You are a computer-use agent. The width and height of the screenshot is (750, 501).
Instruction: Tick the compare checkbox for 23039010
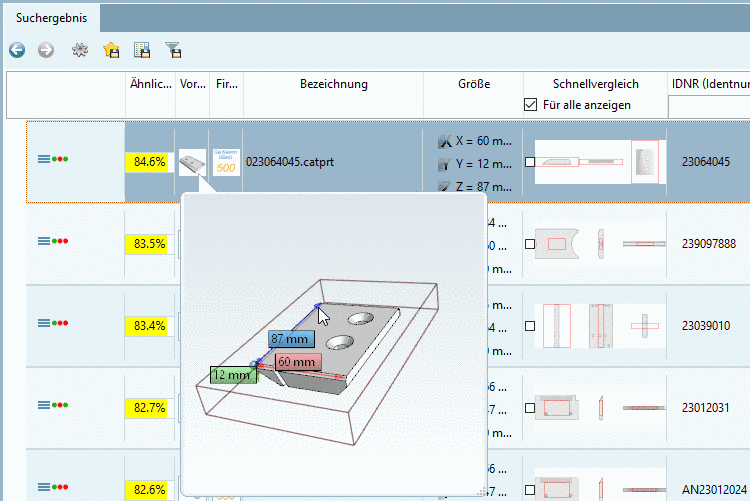point(530,326)
